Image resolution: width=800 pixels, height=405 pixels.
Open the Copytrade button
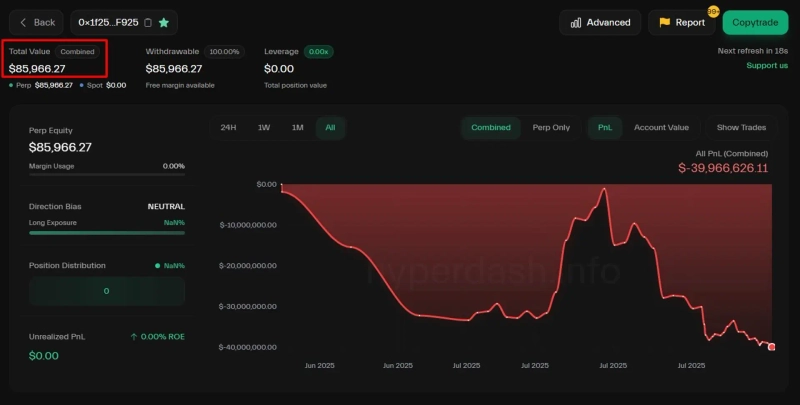coord(755,22)
